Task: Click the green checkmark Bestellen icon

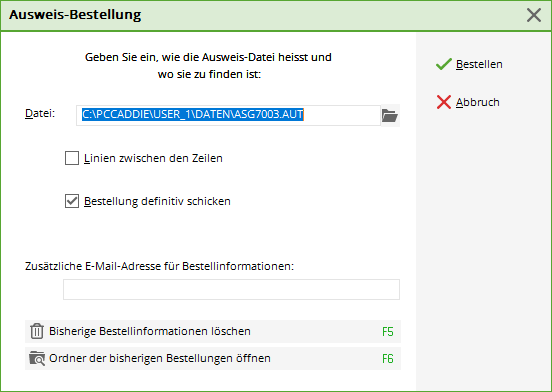Action: point(444,64)
